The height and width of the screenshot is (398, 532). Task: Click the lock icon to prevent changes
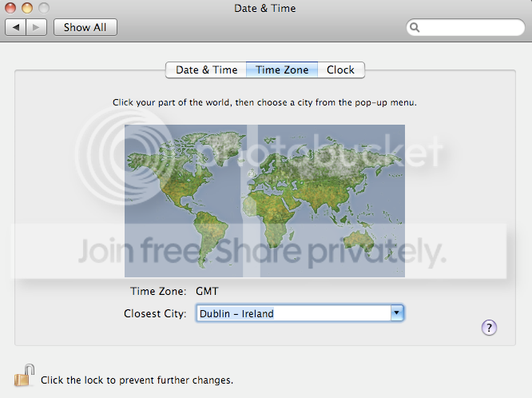point(25,376)
